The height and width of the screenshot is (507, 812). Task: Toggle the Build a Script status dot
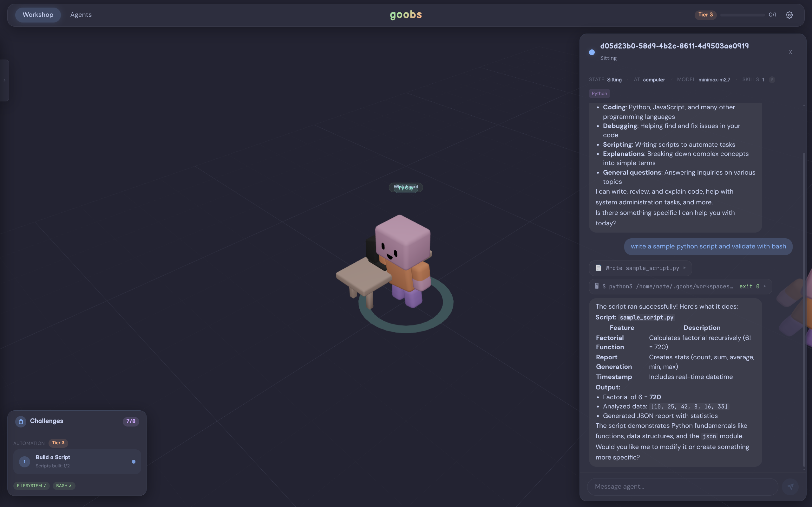point(134,462)
